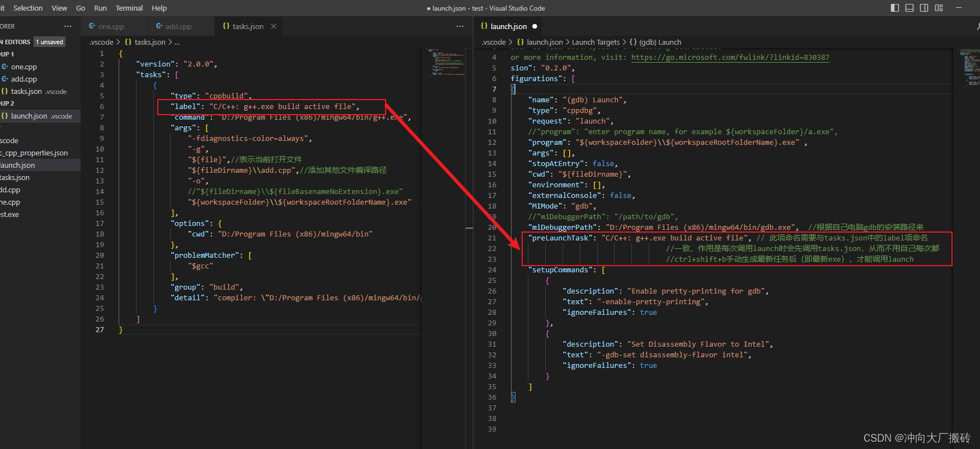Click the C++ icon on add.cpp tab

click(x=159, y=26)
